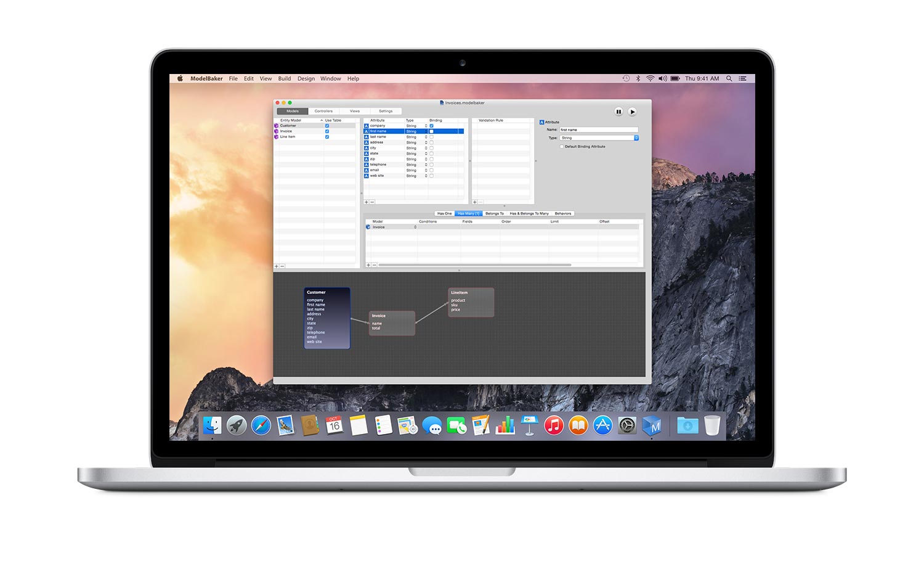
Task: Click the play button in the toolbar
Action: pos(632,112)
